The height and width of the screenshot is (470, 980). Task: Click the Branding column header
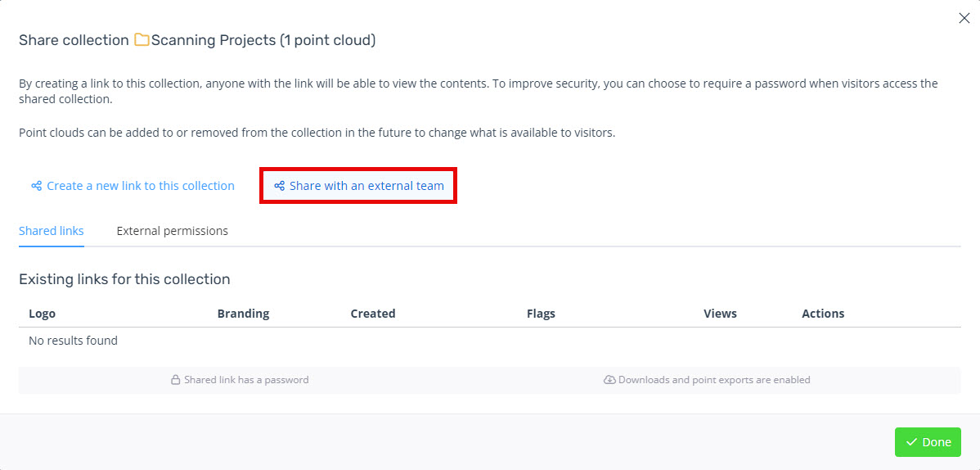click(x=243, y=314)
